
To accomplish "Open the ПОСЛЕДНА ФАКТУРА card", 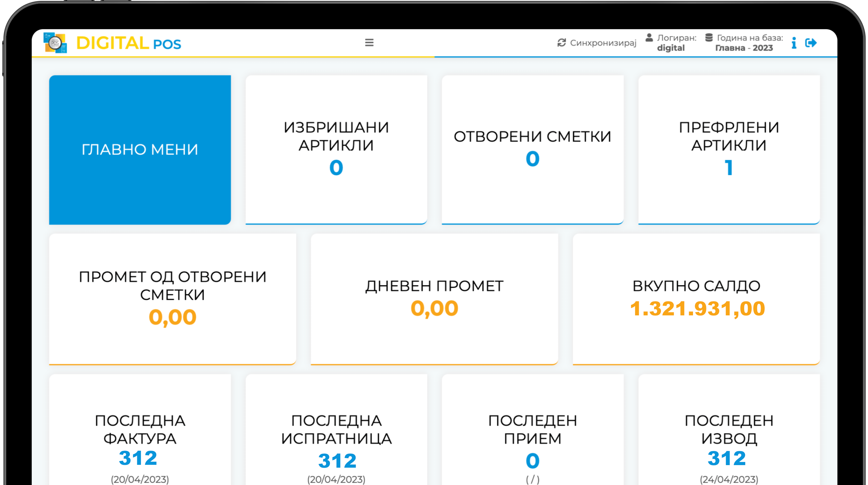I will point(140,430).
